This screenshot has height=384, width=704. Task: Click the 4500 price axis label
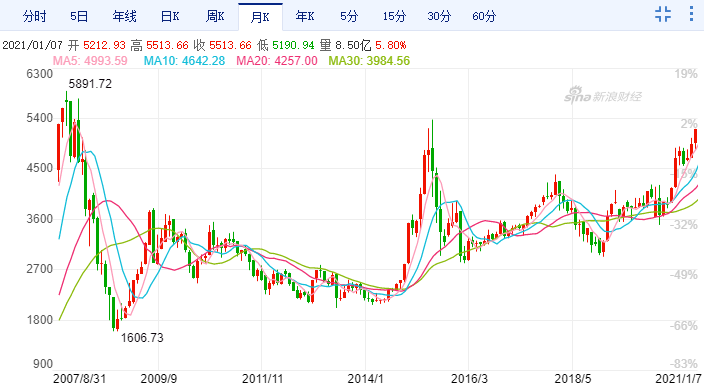click(x=40, y=168)
